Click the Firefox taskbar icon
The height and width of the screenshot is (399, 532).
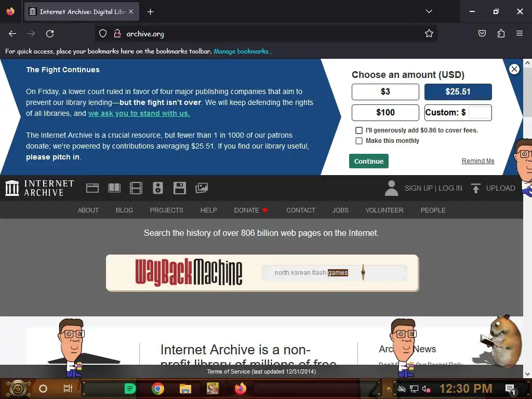[240, 389]
